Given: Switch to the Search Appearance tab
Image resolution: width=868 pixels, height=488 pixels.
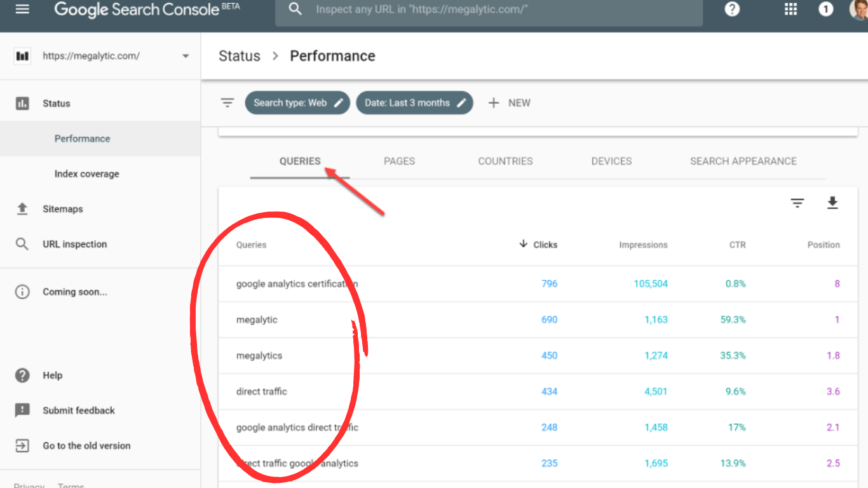Looking at the screenshot, I should click(743, 161).
